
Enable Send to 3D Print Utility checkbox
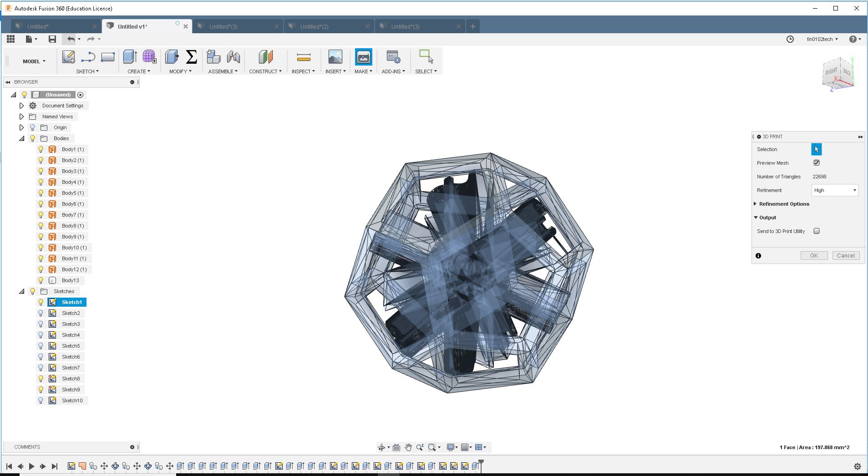pyautogui.click(x=817, y=231)
